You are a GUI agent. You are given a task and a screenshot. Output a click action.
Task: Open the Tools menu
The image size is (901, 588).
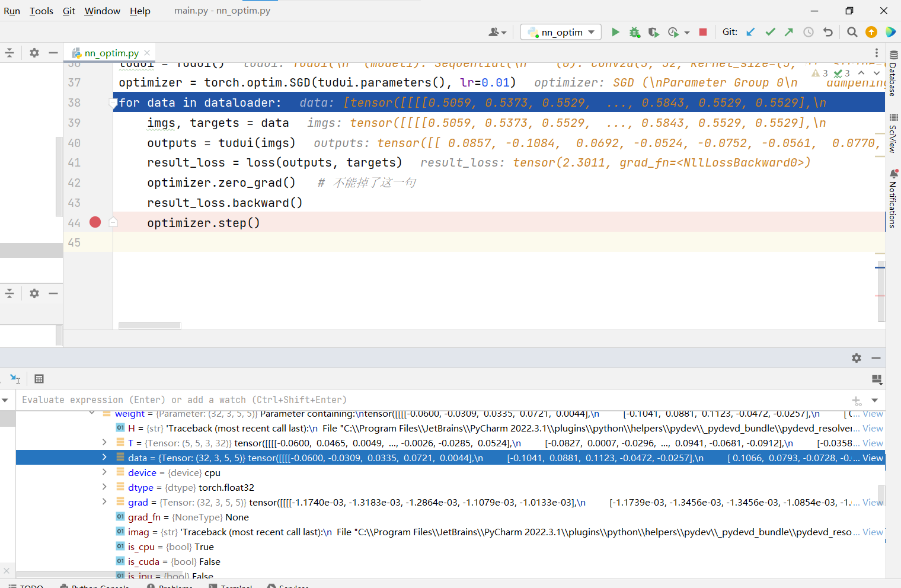pyautogui.click(x=41, y=11)
